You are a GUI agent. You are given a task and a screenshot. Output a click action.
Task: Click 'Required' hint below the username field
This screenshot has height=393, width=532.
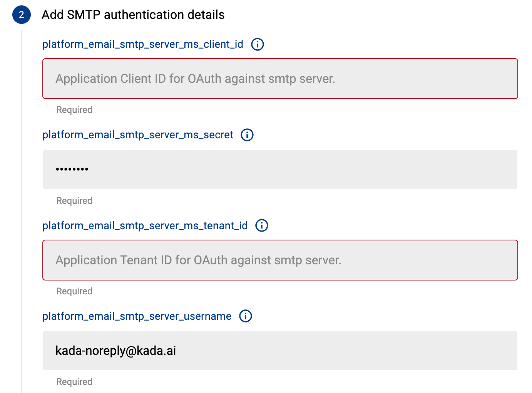click(x=74, y=382)
